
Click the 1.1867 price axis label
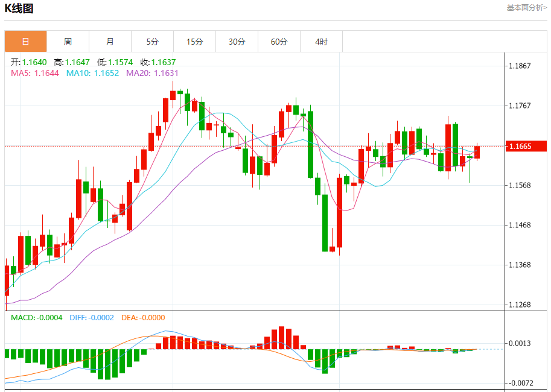coord(520,66)
